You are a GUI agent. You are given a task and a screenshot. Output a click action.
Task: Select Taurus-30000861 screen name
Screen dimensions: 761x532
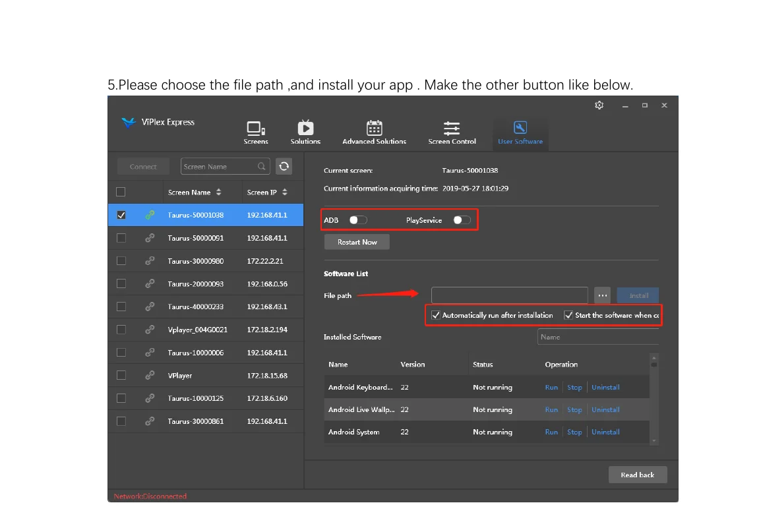[x=196, y=421]
